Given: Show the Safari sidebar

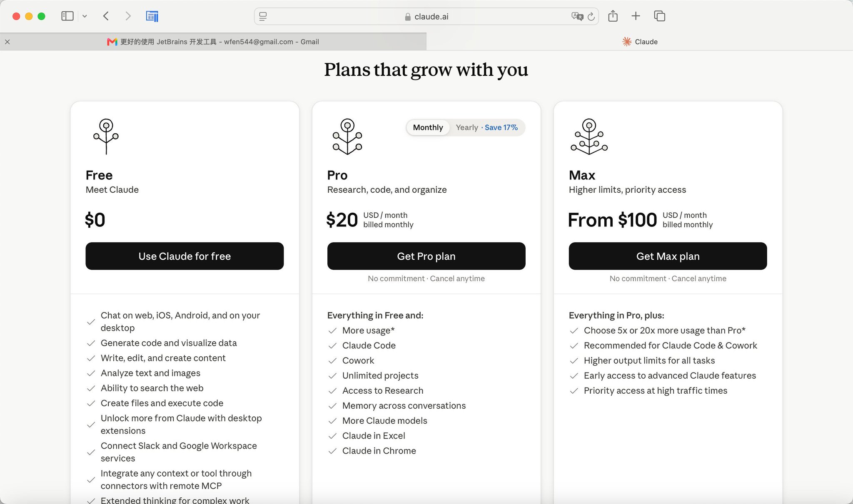Looking at the screenshot, I should click(67, 16).
